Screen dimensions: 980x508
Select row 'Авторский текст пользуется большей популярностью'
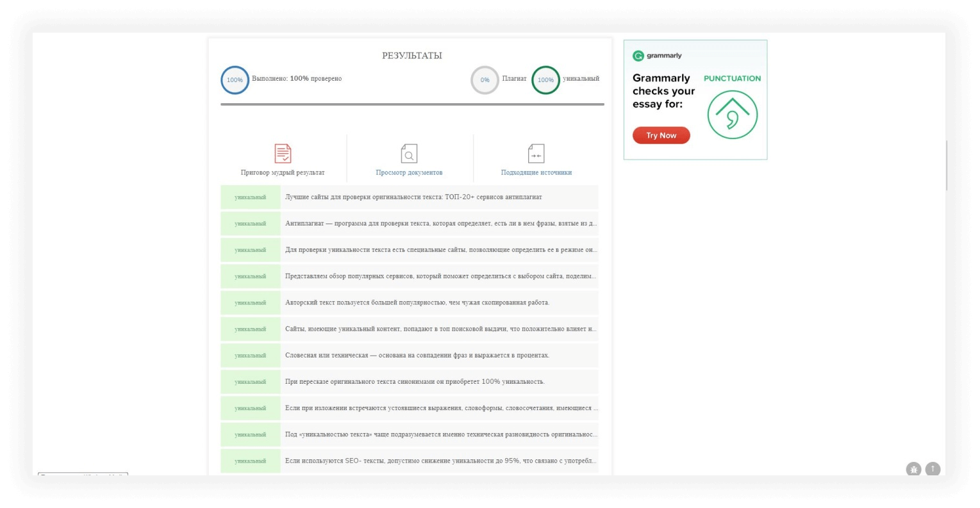click(x=410, y=302)
